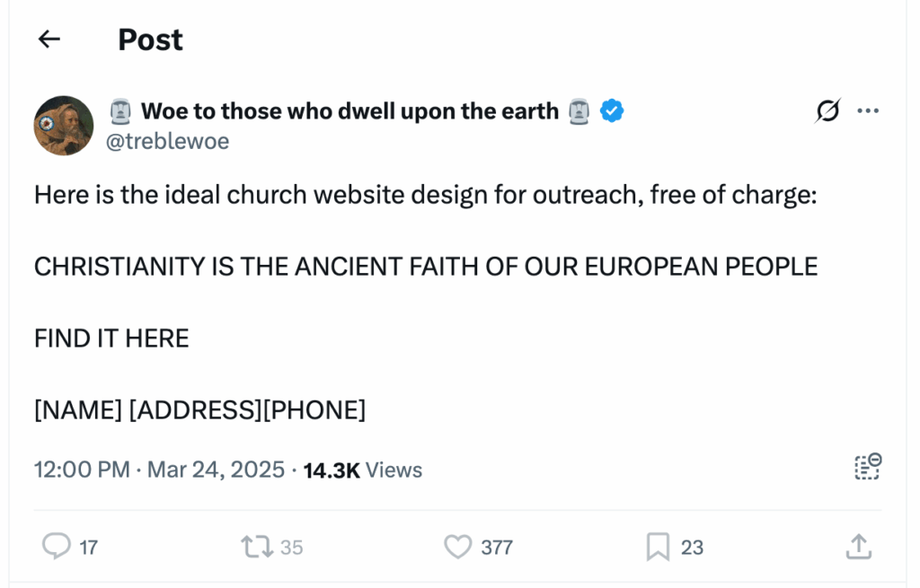920x588 pixels.
Task: Click the back arrow to leave the post
Action: click(49, 39)
